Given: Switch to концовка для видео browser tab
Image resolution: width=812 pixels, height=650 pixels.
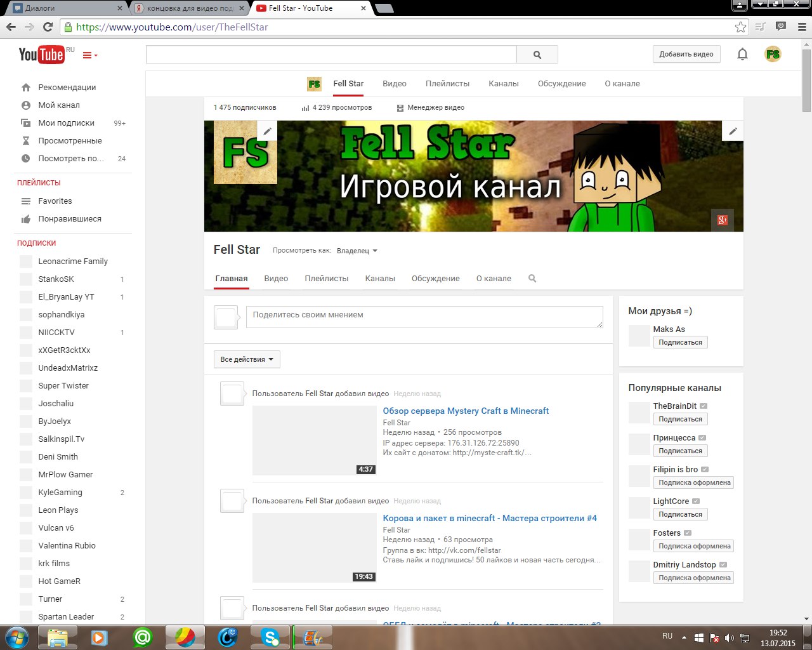Looking at the screenshot, I should (189, 8).
